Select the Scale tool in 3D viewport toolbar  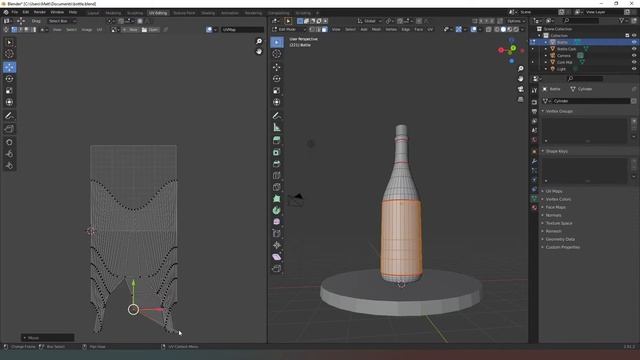[x=277, y=91]
